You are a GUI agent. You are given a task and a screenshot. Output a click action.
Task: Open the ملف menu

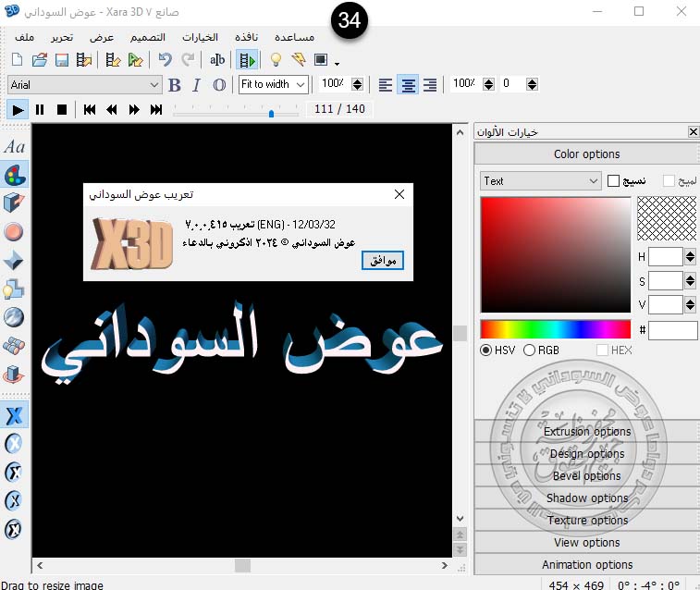[x=26, y=38]
